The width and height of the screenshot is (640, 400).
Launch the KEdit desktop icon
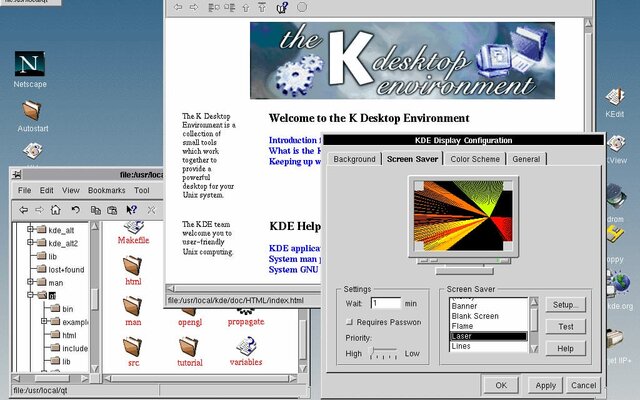click(615, 97)
